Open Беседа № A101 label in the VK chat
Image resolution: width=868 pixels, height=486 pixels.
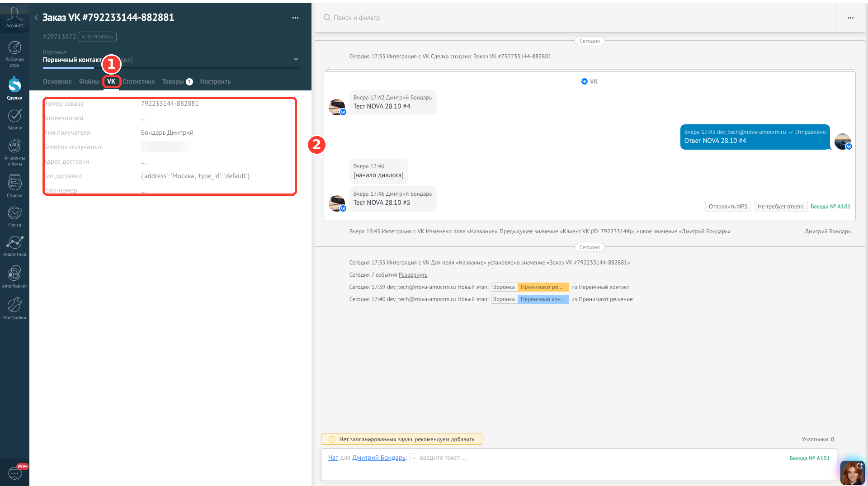(x=830, y=207)
